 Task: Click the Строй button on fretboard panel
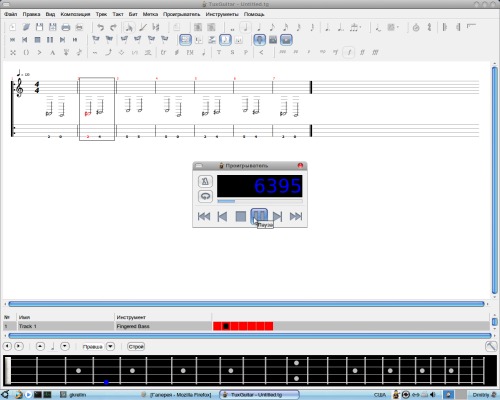click(136, 347)
